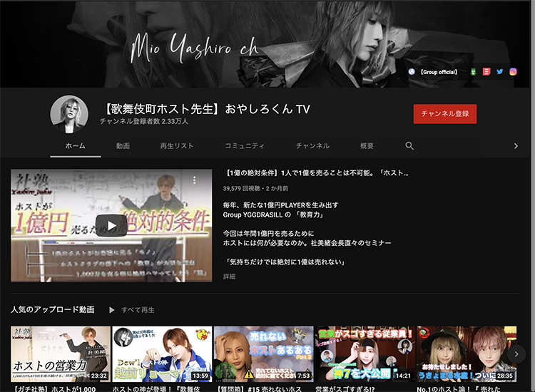Click すべて再生 to play all
The width and height of the screenshot is (535, 392).
pyautogui.click(x=132, y=310)
